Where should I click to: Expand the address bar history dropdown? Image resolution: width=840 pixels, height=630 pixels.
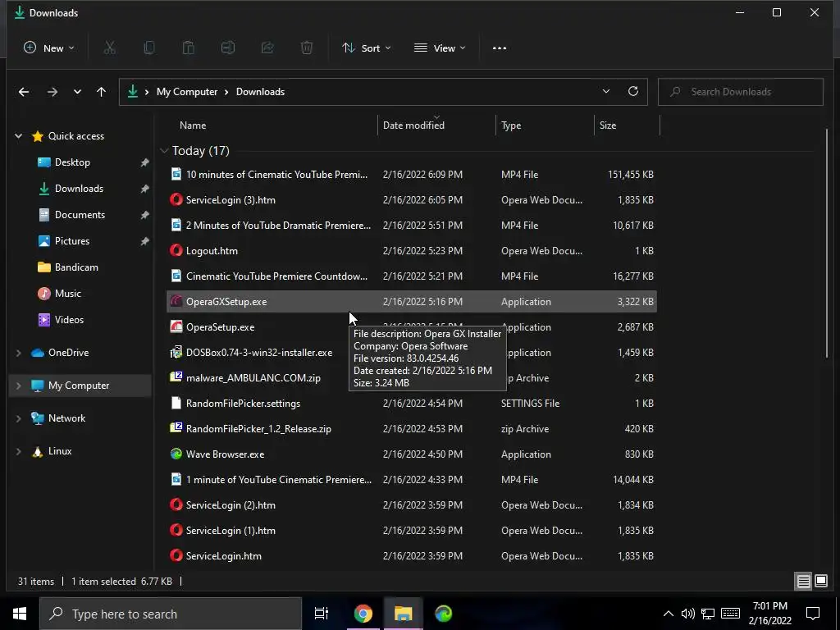(x=606, y=91)
